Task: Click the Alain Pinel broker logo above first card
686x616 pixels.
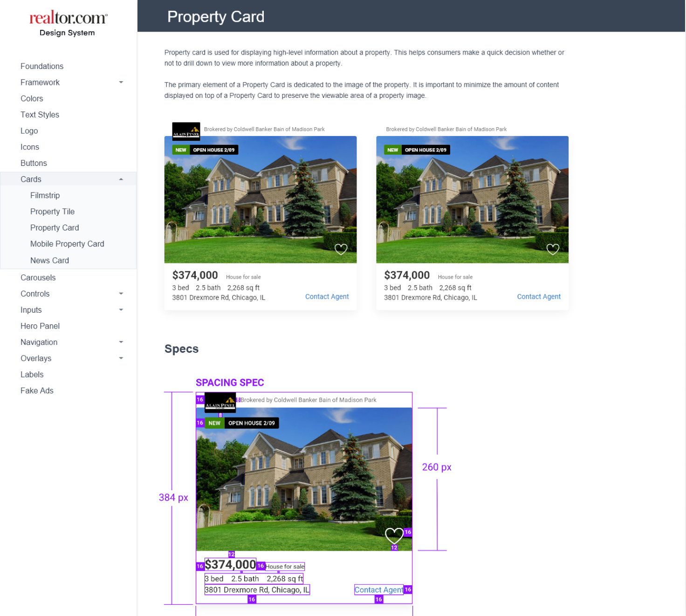Action: click(x=186, y=131)
